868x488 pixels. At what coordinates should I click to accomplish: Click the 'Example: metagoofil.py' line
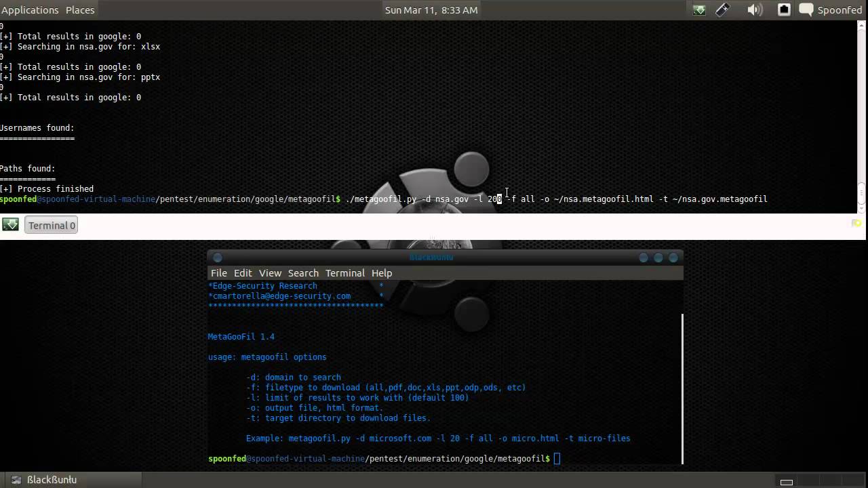[x=438, y=439]
